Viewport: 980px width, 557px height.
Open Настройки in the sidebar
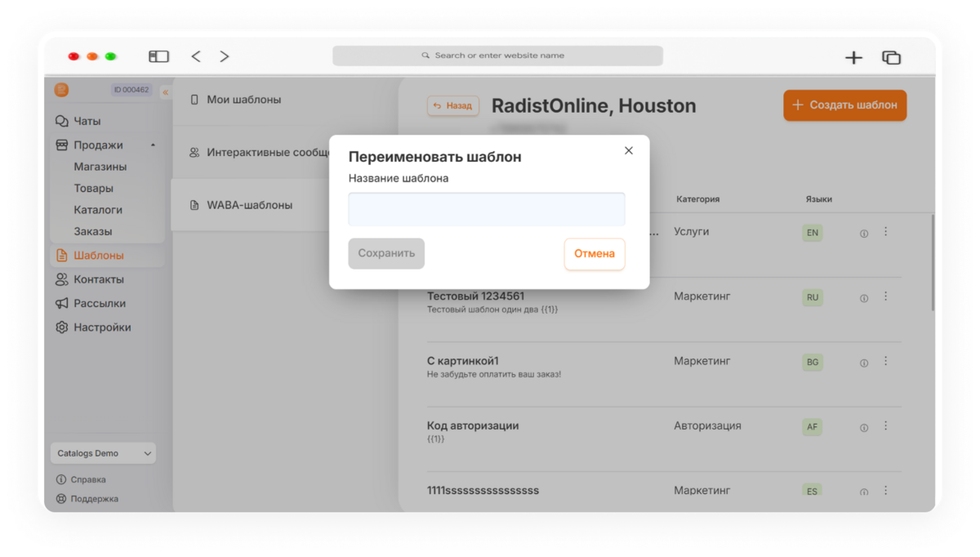pyautogui.click(x=102, y=328)
